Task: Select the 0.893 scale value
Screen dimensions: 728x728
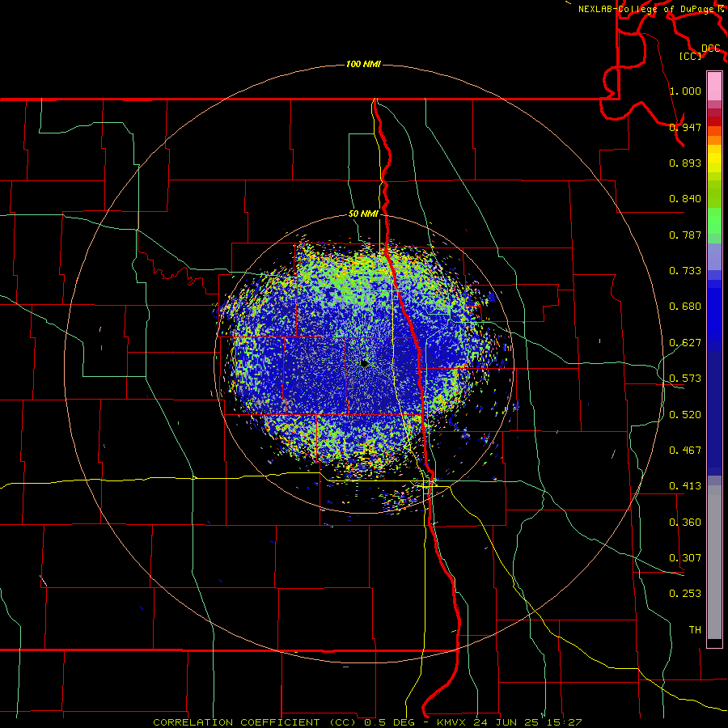Action: [685, 163]
